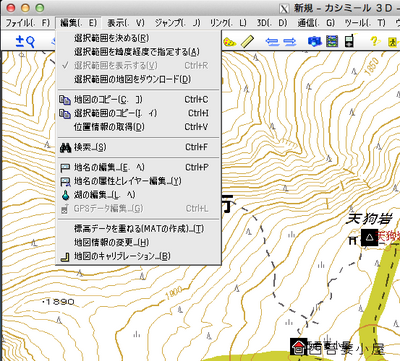Click the yellow question mark help icon
The height and width of the screenshot is (361, 400).
coord(375,41)
